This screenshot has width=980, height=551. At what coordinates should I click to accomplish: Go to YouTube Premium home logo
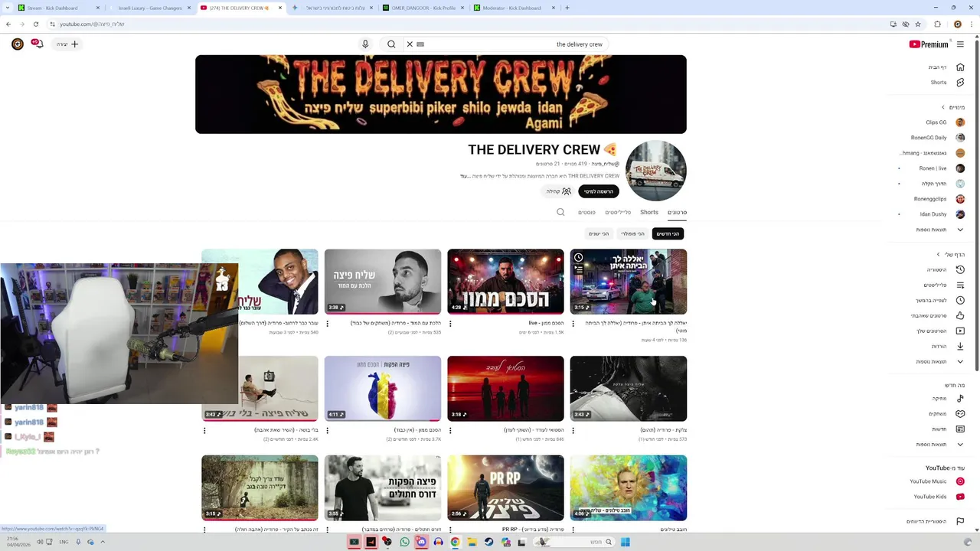click(929, 44)
